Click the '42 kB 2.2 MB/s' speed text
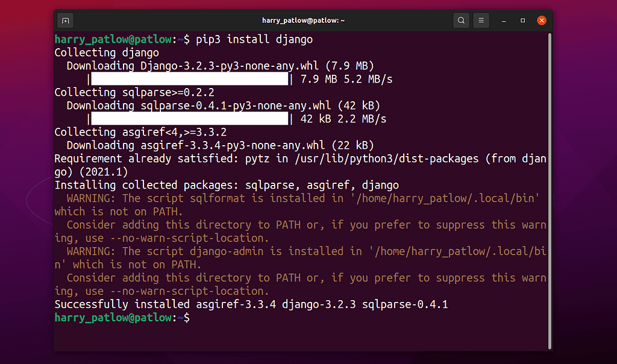 click(343, 119)
